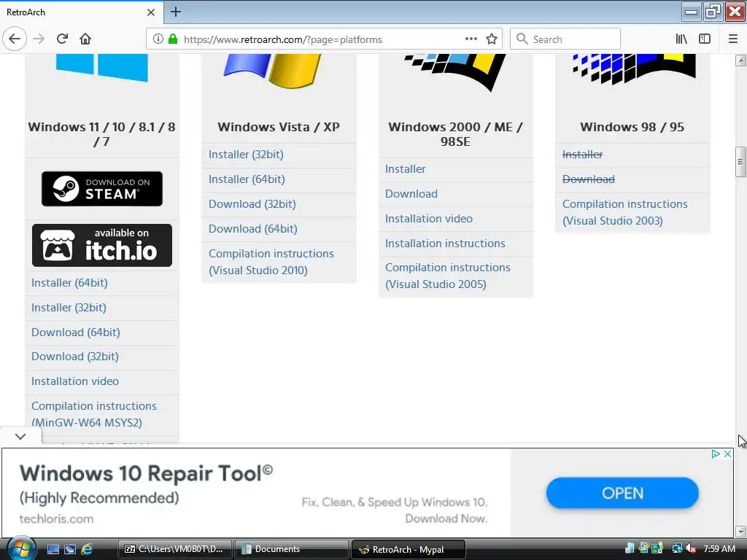Open Installer (64bit) for Windows Vista/XP

(x=247, y=179)
